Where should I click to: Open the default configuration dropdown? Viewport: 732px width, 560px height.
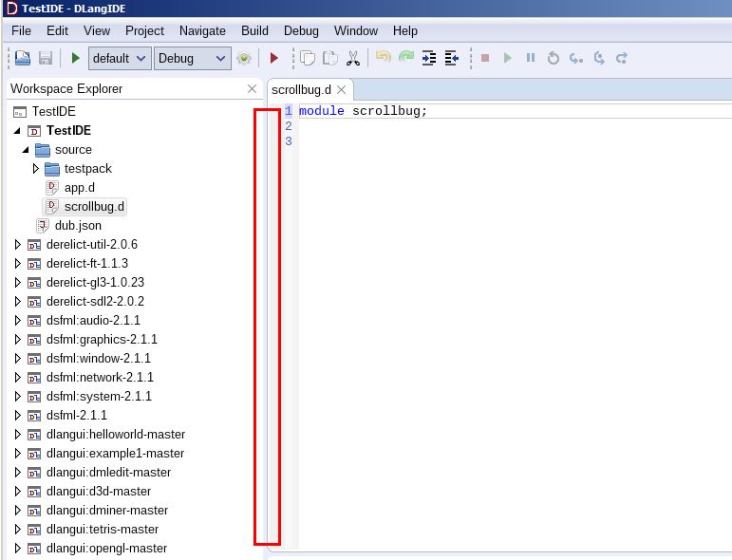click(x=120, y=58)
